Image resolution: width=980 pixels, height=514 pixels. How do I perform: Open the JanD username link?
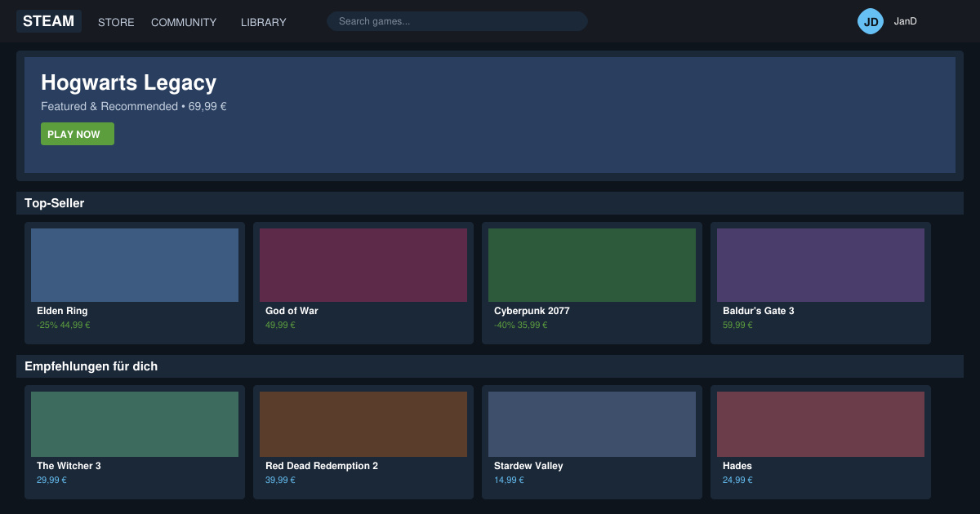pyautogui.click(x=906, y=21)
